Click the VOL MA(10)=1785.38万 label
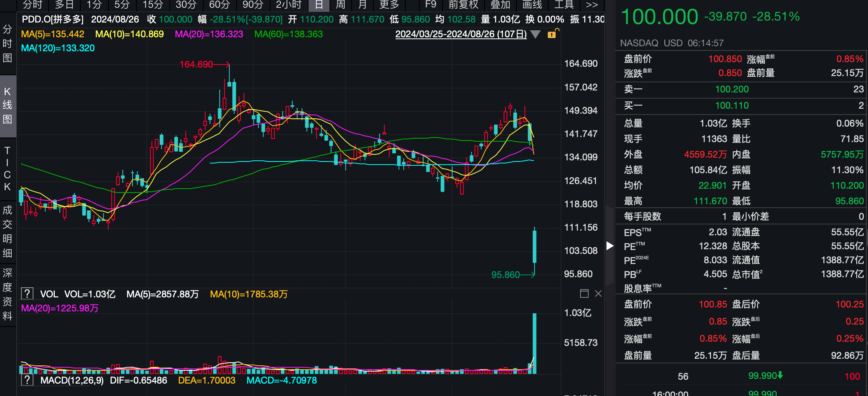868x396 pixels. [x=249, y=294]
